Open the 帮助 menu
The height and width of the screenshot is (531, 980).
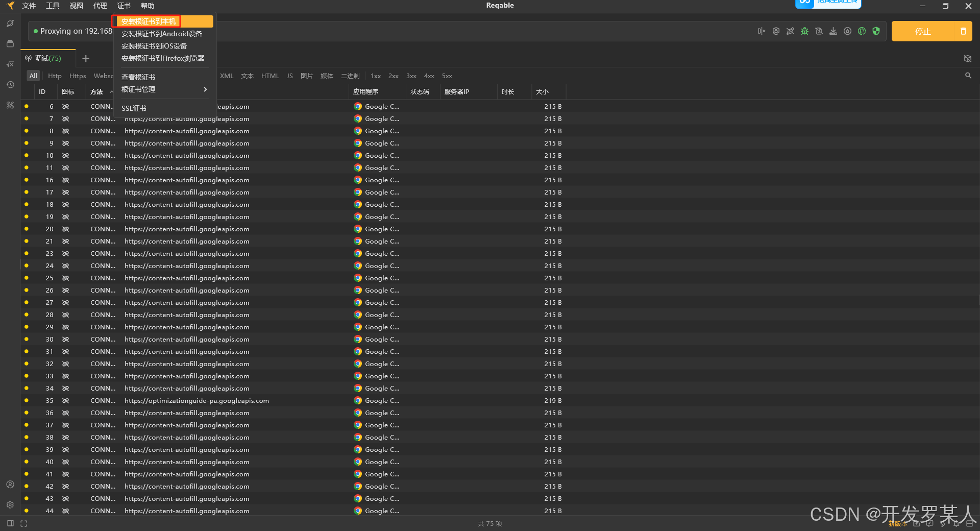[x=148, y=6]
